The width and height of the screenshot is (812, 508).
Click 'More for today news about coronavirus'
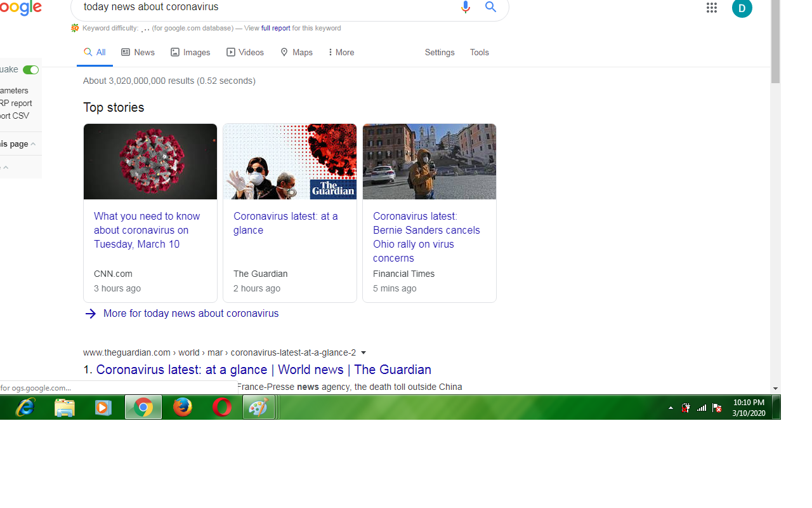[191, 313]
